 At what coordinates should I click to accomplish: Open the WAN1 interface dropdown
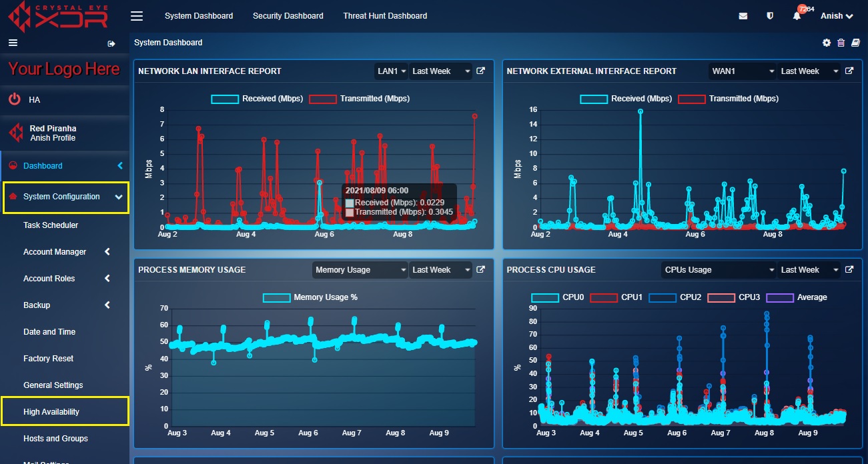click(x=743, y=71)
